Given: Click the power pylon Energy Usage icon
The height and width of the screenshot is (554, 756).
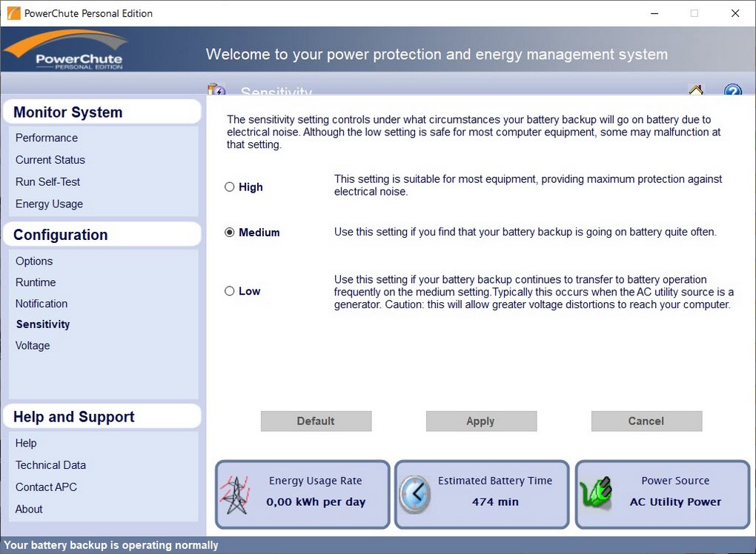Looking at the screenshot, I should click(235, 495).
